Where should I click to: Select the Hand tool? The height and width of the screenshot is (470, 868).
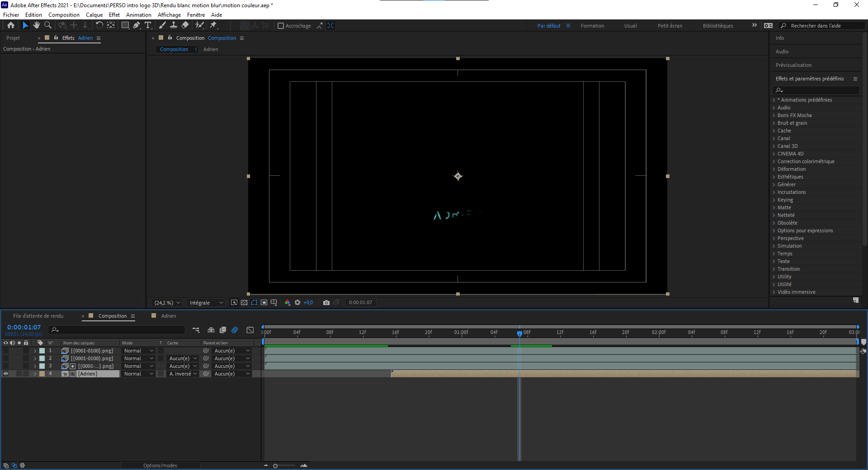click(x=37, y=25)
